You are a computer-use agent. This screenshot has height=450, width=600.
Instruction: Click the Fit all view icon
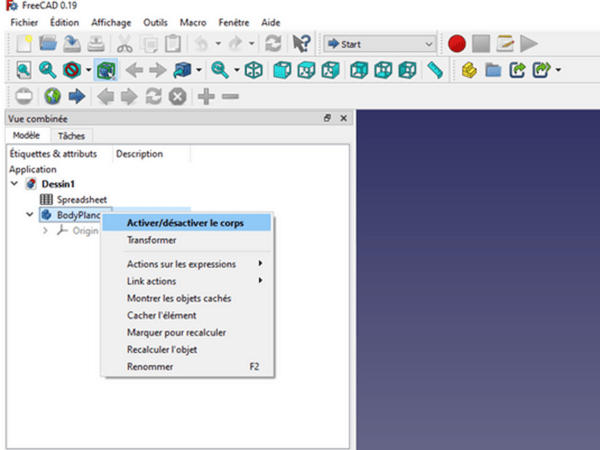(x=24, y=70)
